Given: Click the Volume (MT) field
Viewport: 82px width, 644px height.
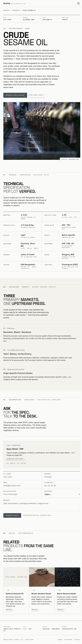Looking at the screenshot, I should [62, 486].
